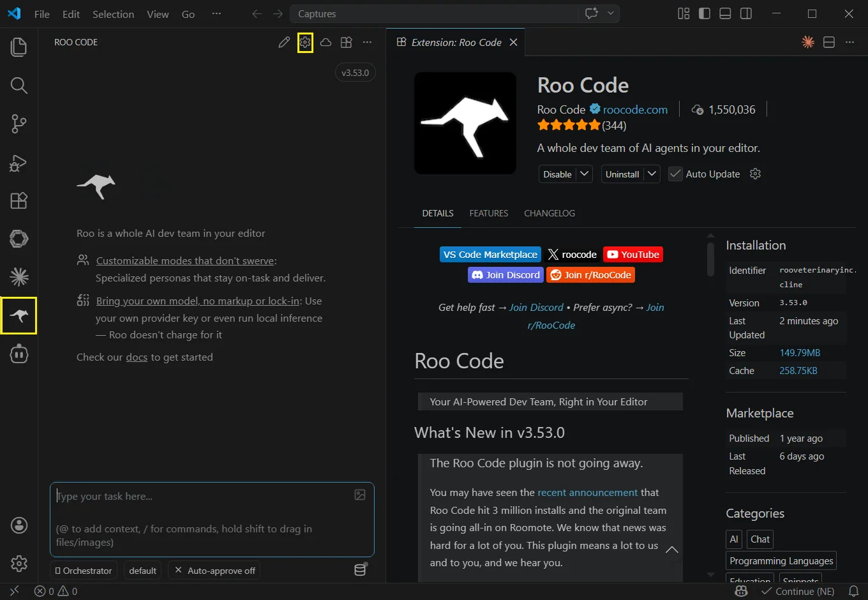Open the Roo Code cloud icon
The width and height of the screenshot is (868, 600).
325,42
